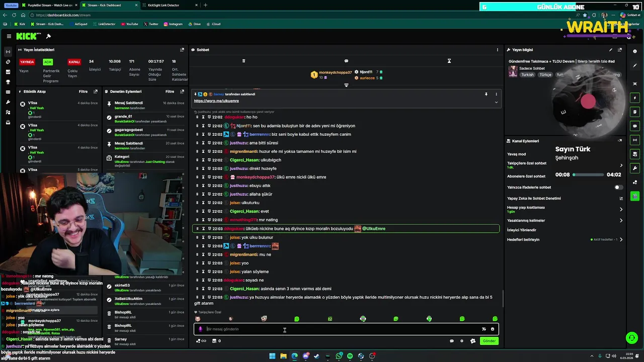The width and height of the screenshot is (644, 362).
Task: Open the AdSquad bookmark
Action: (x=78, y=24)
